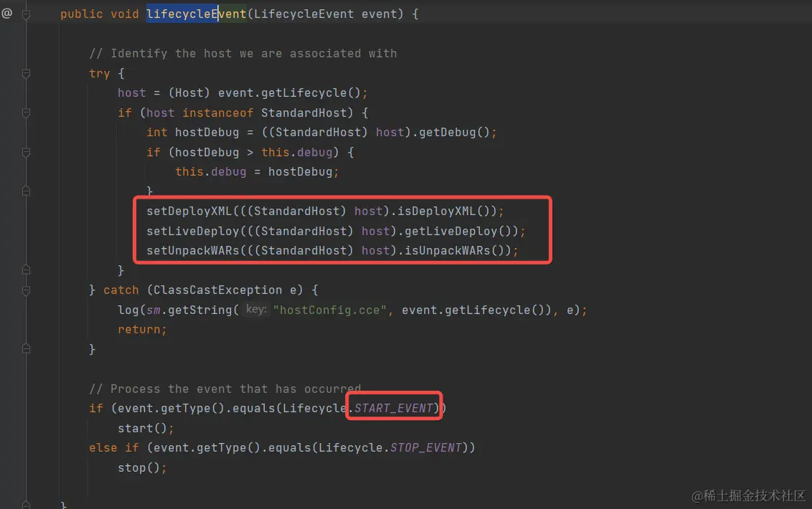Click the setLiveDeploy method call

(193, 231)
